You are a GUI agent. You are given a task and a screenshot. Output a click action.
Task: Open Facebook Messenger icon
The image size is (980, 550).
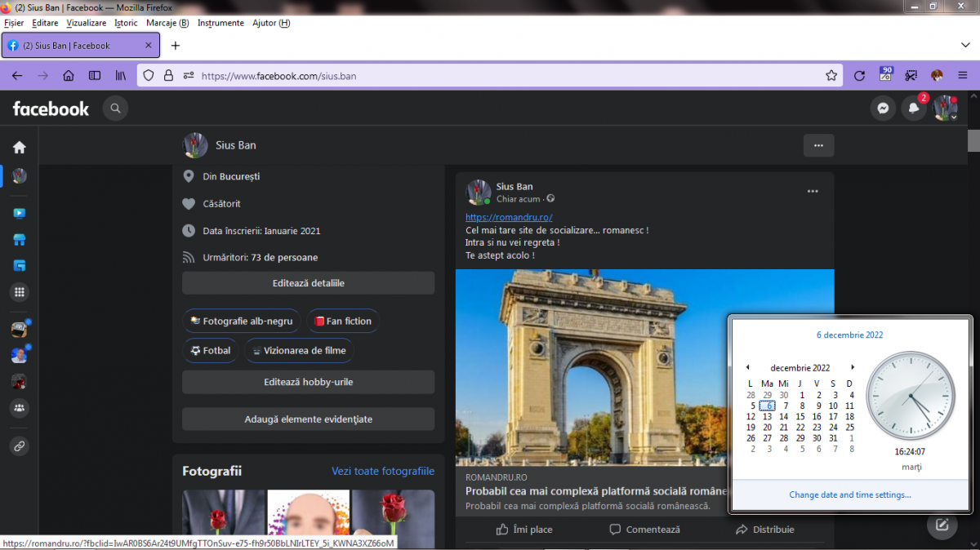pos(883,108)
